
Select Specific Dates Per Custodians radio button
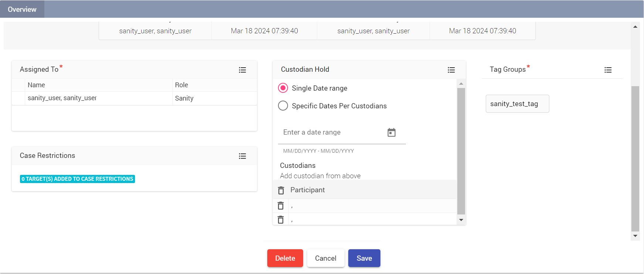tap(283, 106)
